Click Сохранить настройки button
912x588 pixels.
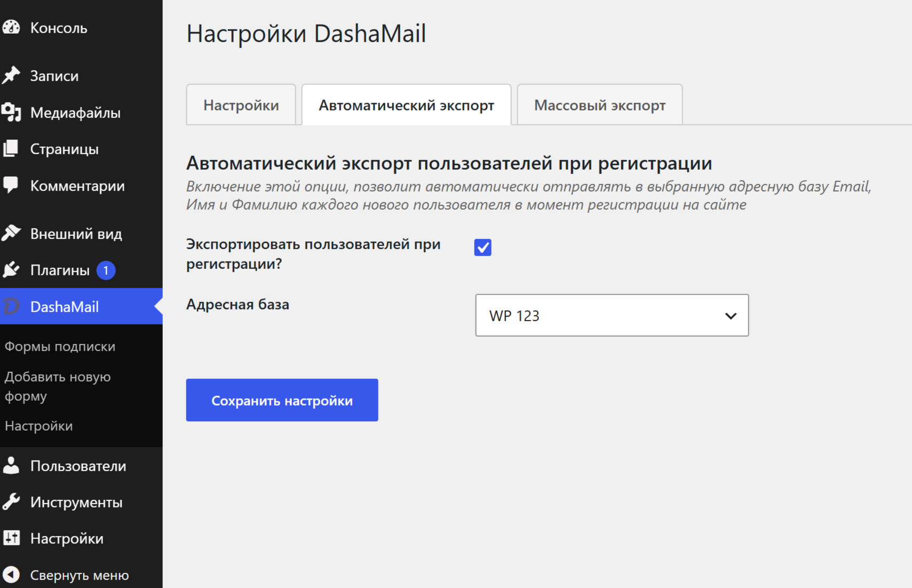(x=282, y=400)
